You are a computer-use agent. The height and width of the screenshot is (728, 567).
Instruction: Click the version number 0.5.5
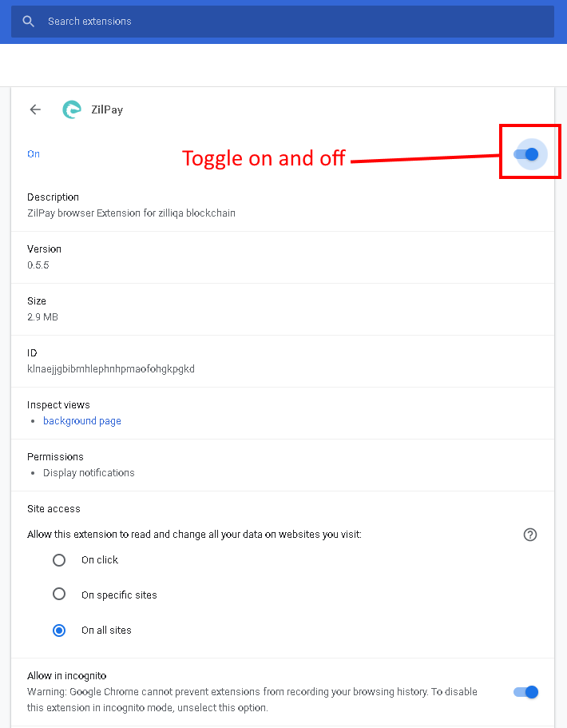click(38, 265)
